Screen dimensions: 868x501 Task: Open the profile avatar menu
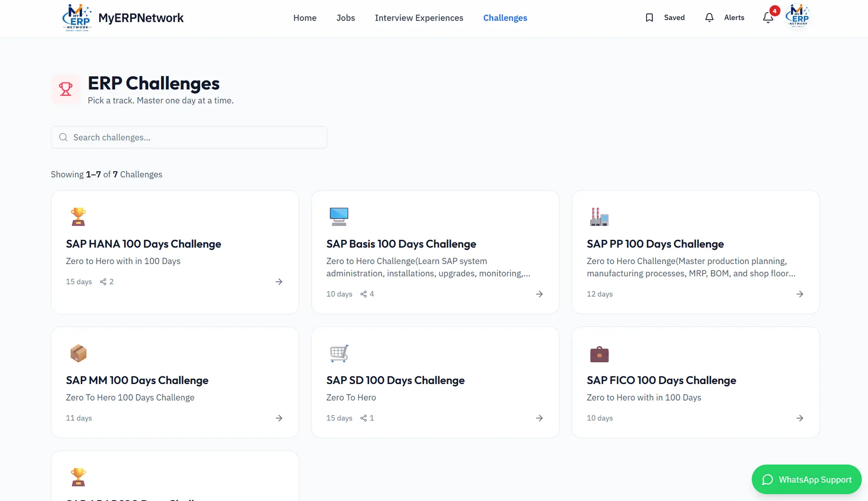(798, 16)
